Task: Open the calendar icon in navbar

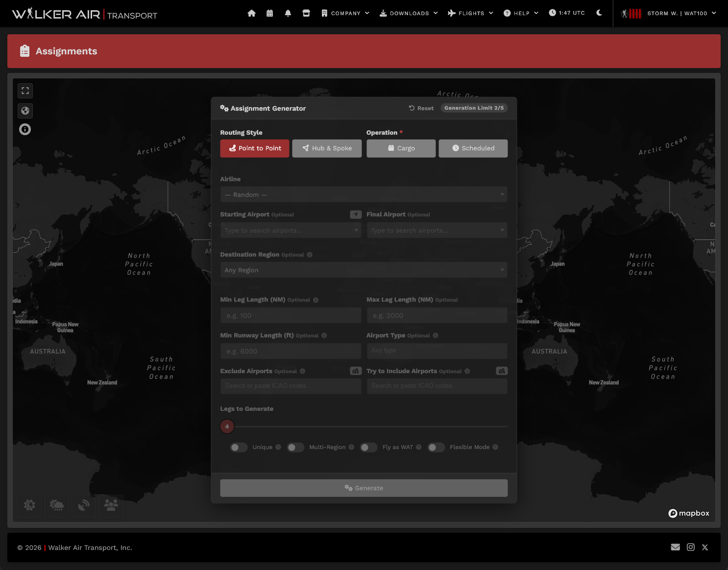Action: click(269, 13)
